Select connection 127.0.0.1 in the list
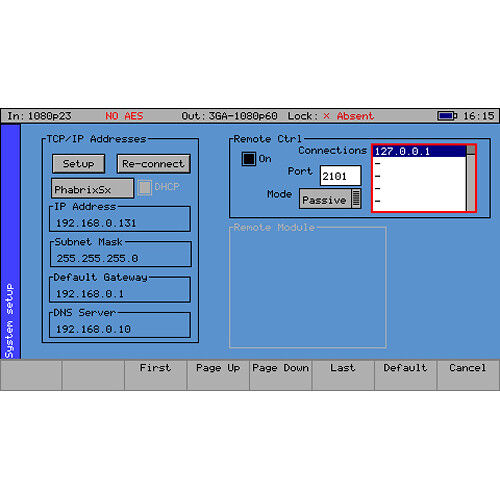The height and width of the screenshot is (500, 500). 419,151
